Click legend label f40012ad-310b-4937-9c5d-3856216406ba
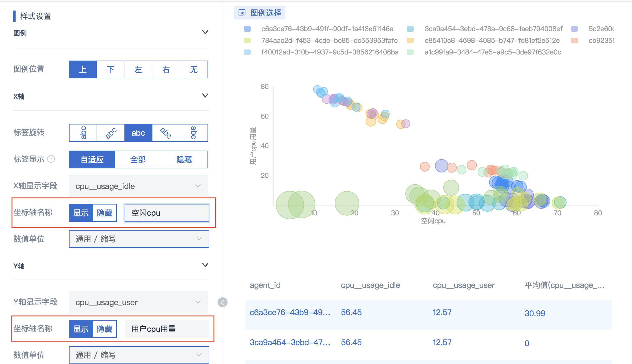632x364 pixels. tap(330, 52)
